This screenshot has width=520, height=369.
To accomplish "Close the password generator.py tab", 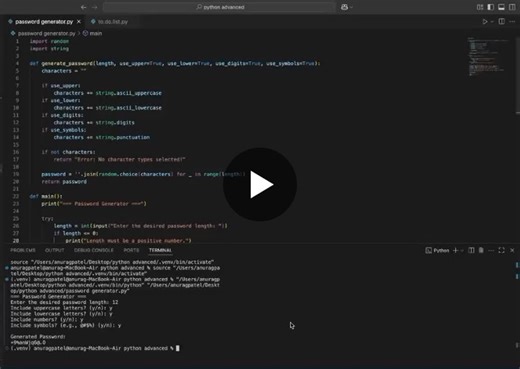I will [x=79, y=22].
